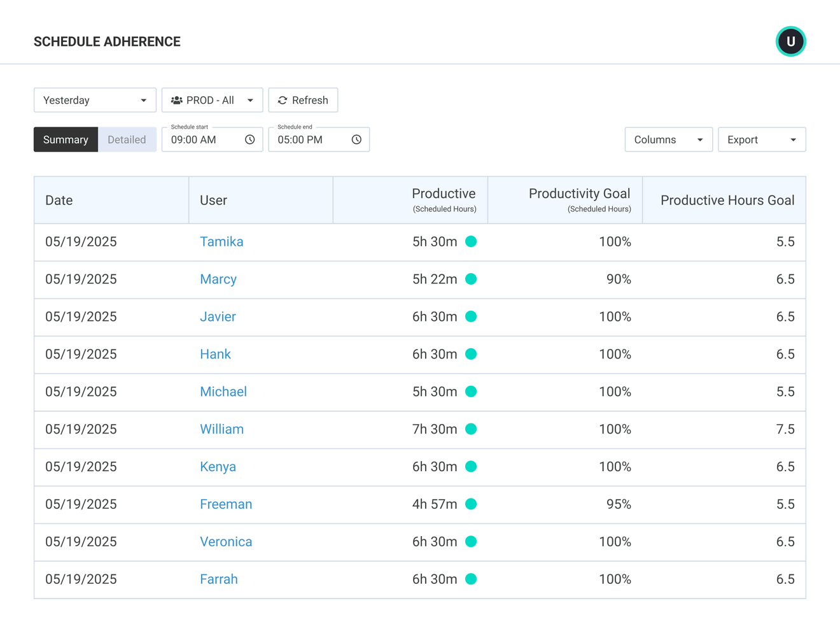Click the green status dot in Tamika's row
This screenshot has height=638, width=840.
point(471,241)
